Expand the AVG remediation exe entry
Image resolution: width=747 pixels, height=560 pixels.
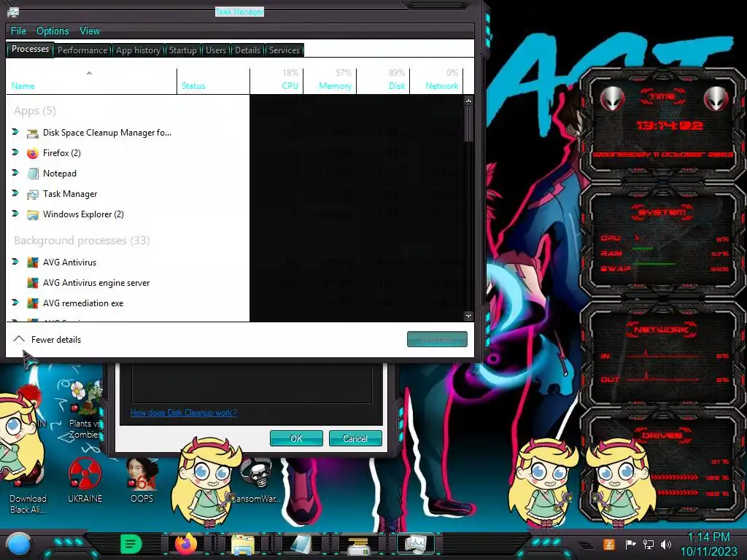coord(15,303)
